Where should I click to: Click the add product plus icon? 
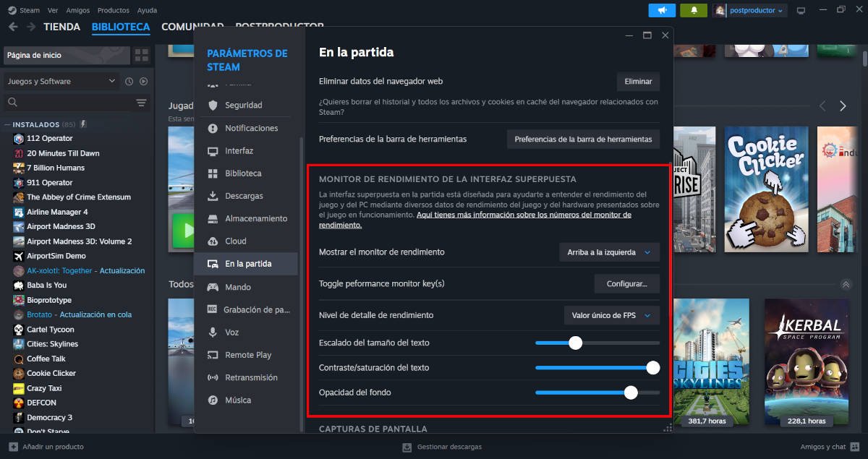[13, 447]
